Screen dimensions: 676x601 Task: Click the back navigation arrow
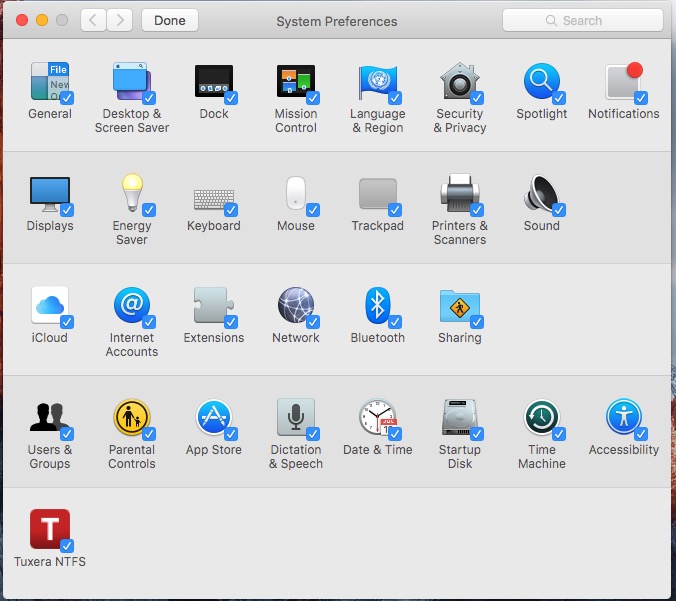click(92, 20)
